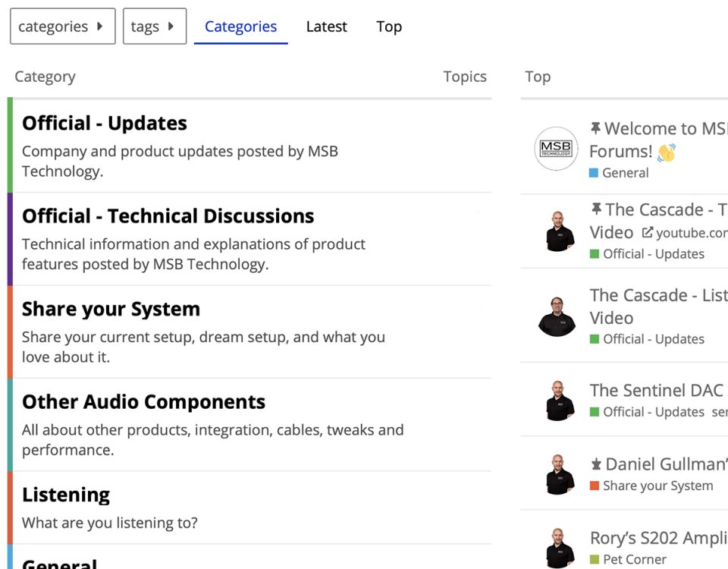Image resolution: width=728 pixels, height=569 pixels.
Task: Open The Cascade - List Video topic
Action: (x=658, y=307)
